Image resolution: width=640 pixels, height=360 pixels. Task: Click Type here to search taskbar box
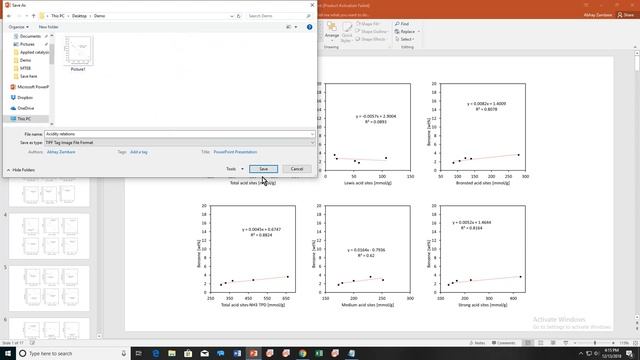point(73,353)
